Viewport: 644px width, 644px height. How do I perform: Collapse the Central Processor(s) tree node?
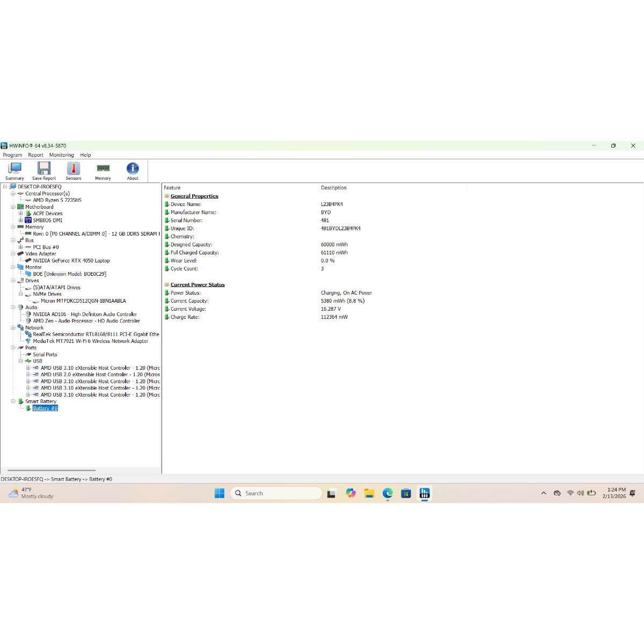(x=13, y=193)
